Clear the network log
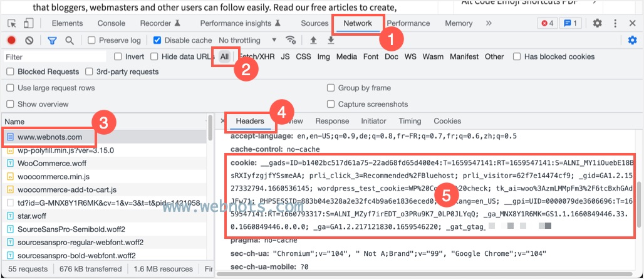 click(x=29, y=40)
